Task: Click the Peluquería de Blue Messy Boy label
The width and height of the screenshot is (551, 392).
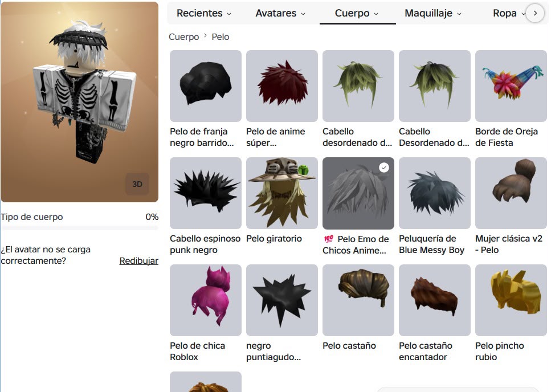Action: 431,244
